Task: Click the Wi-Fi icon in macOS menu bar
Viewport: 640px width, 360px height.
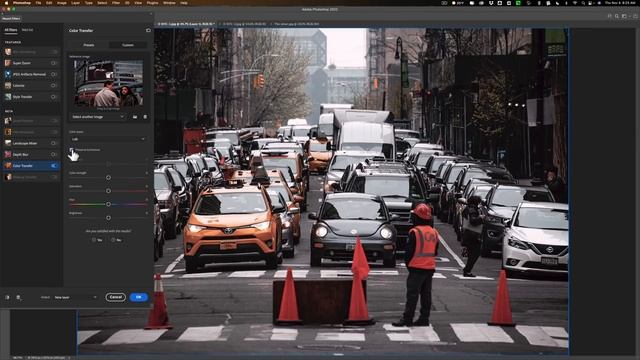Action: tap(576, 3)
